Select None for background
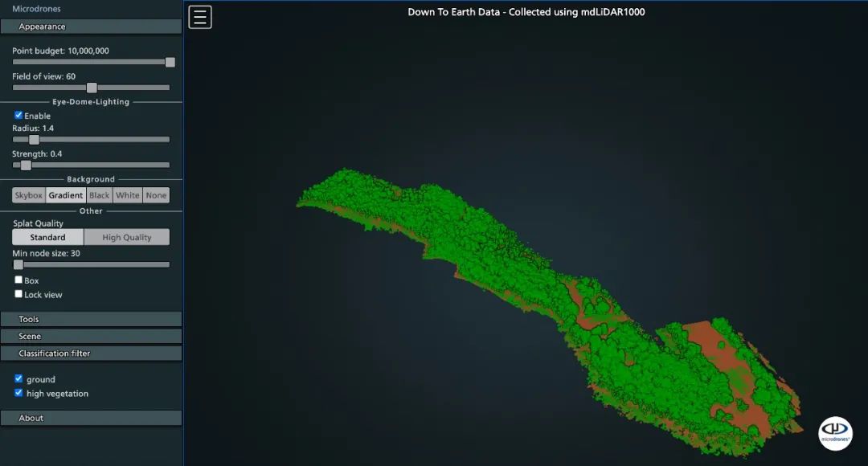Viewport: 868px width, 466px height. [x=156, y=195]
